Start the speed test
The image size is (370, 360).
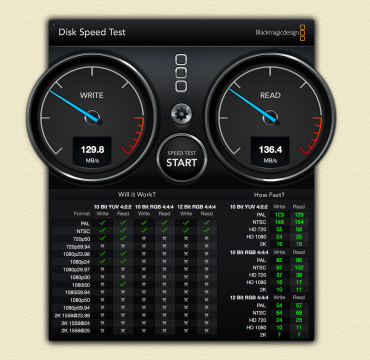(182, 159)
